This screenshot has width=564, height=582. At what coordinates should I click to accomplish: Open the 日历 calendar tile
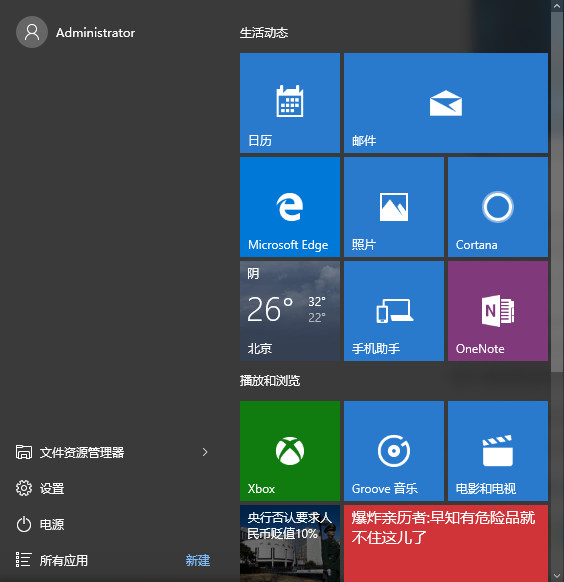coord(290,103)
